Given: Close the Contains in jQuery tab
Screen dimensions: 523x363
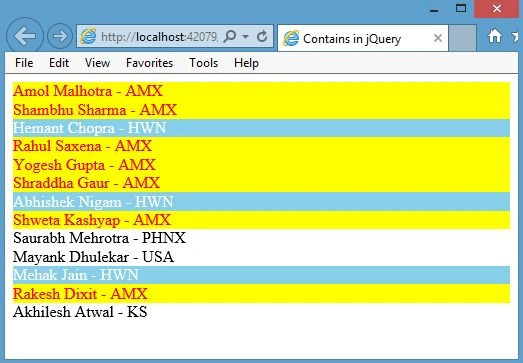Looking at the screenshot, I should pyautogui.click(x=438, y=38).
